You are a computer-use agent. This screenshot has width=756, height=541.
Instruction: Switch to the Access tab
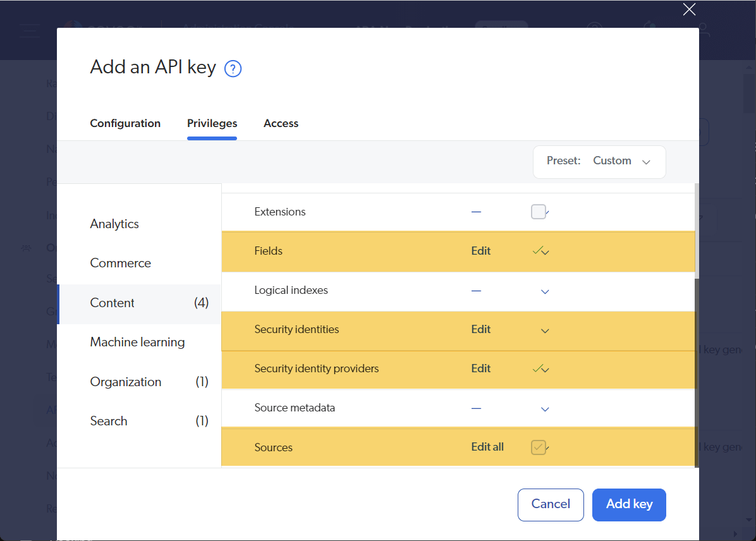(x=281, y=124)
